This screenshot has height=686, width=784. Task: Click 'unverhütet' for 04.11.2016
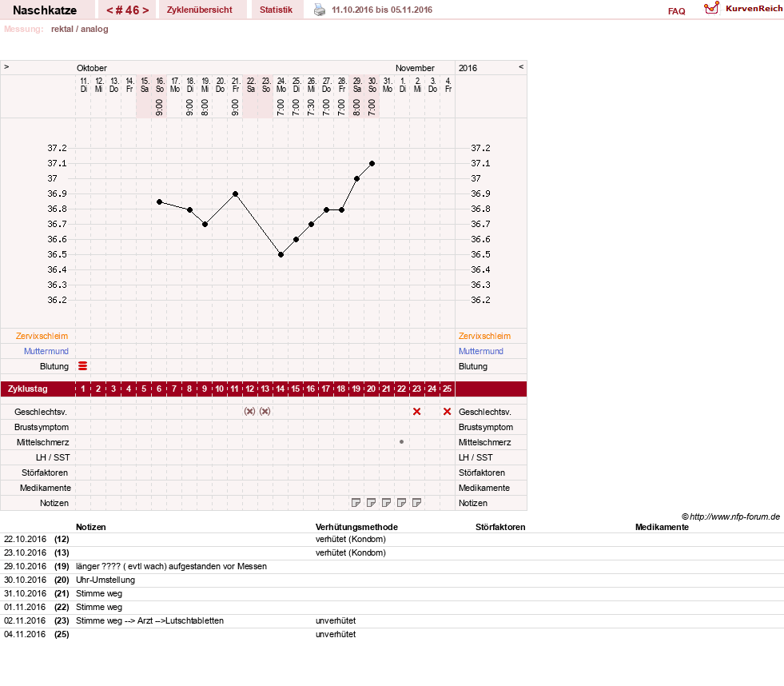(336, 634)
